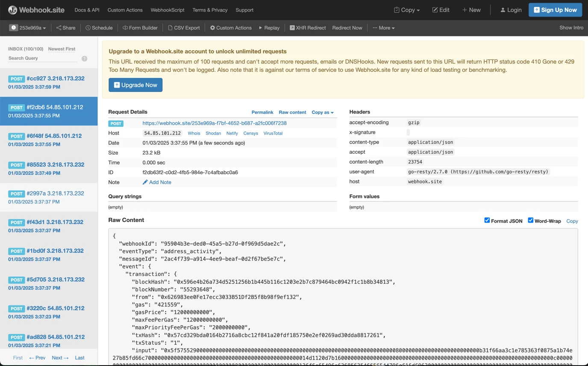Click the Webhook.site logo icon
This screenshot has width=588, height=366.
pyautogui.click(x=13, y=10)
